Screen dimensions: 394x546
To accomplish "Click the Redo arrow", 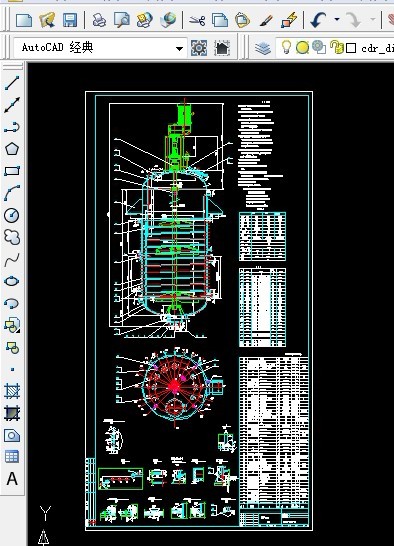I will 354,20.
